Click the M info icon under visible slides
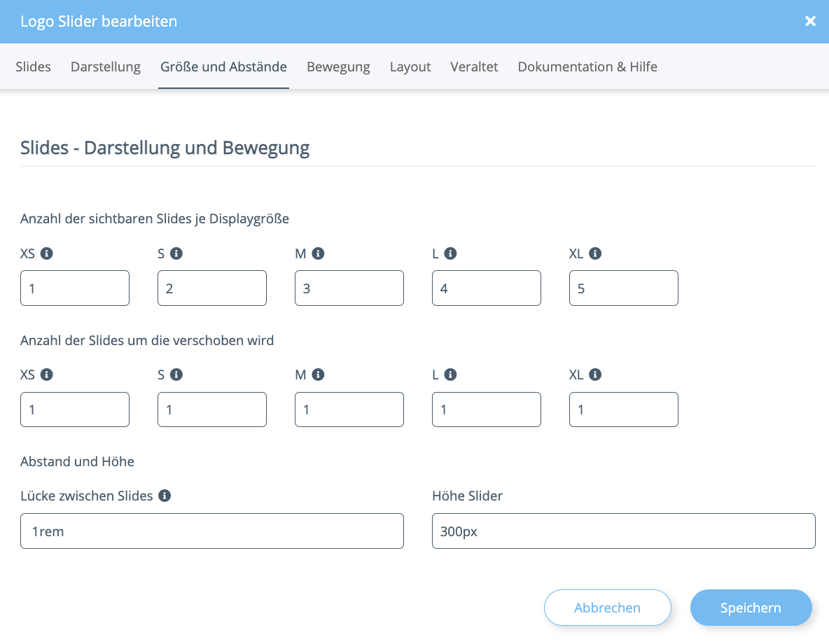This screenshot has width=829, height=644. [319, 253]
